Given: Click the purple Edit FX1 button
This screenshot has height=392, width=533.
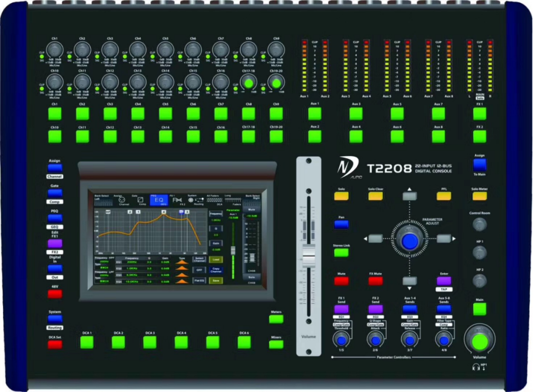Looking at the screenshot, I should tap(55, 244).
